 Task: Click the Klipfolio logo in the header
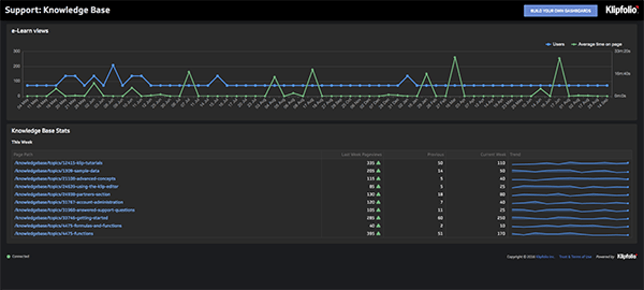pyautogui.click(x=622, y=10)
